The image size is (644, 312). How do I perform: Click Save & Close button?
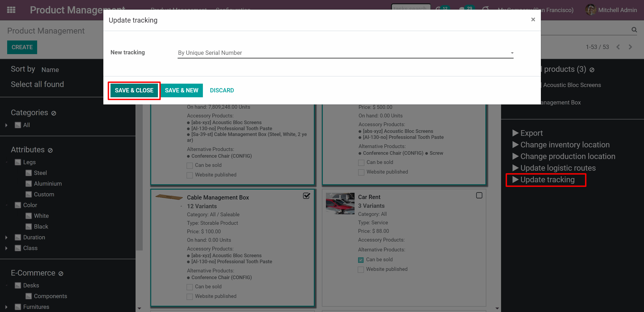(134, 91)
